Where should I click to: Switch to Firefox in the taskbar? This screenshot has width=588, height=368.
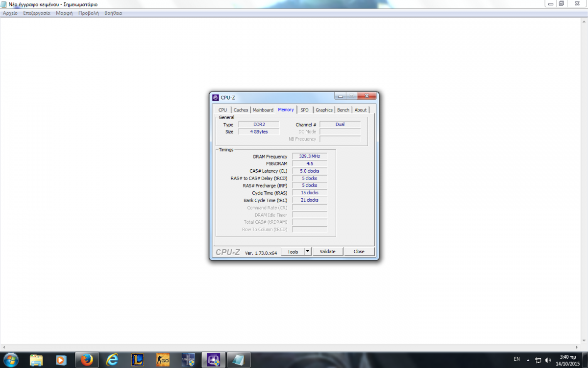(x=87, y=360)
